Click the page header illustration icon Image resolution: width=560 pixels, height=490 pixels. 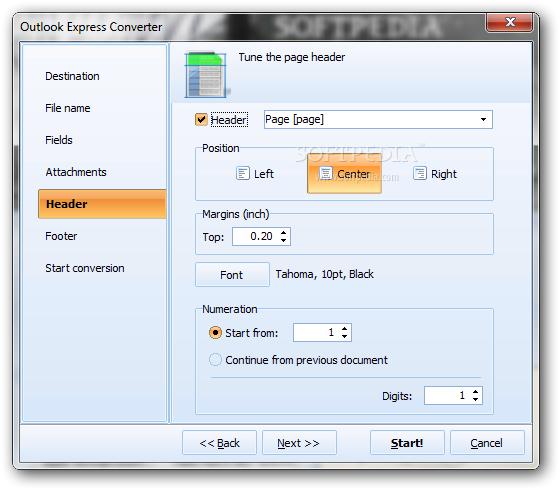click(206, 75)
